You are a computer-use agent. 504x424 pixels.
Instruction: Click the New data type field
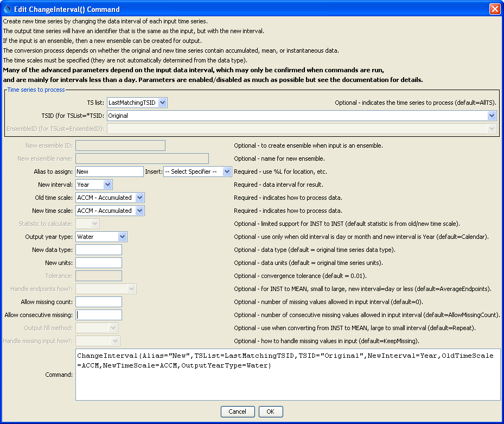click(x=98, y=249)
